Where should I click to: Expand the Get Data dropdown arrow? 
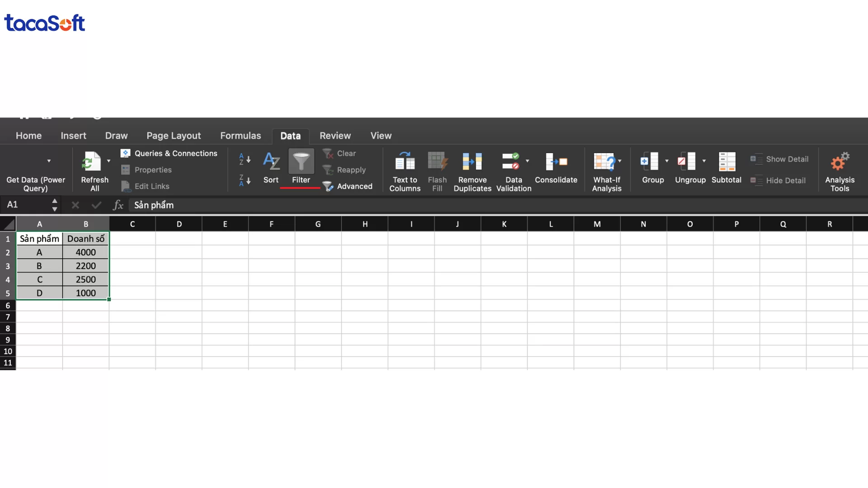pyautogui.click(x=49, y=161)
